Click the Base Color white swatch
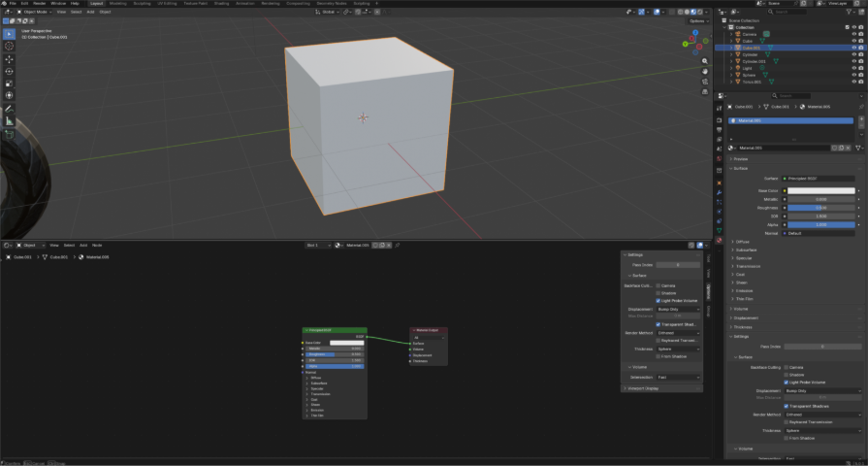Viewport: 868px width, 466px height. (x=820, y=189)
